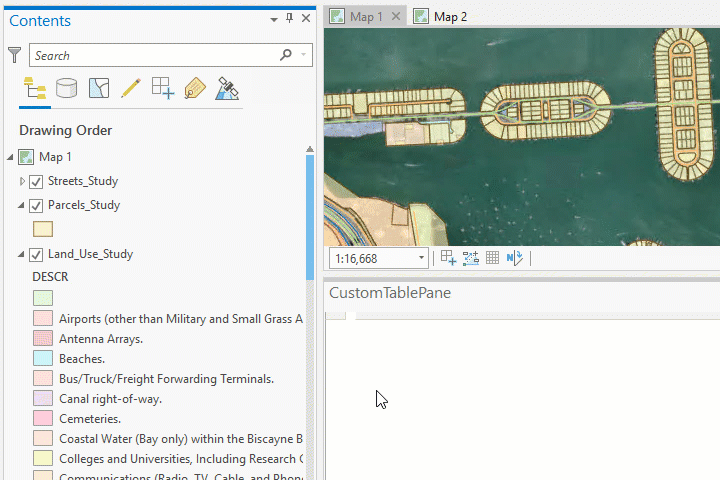Uncheck the Land_Use_Study layer checkbox

pyautogui.click(x=36, y=254)
